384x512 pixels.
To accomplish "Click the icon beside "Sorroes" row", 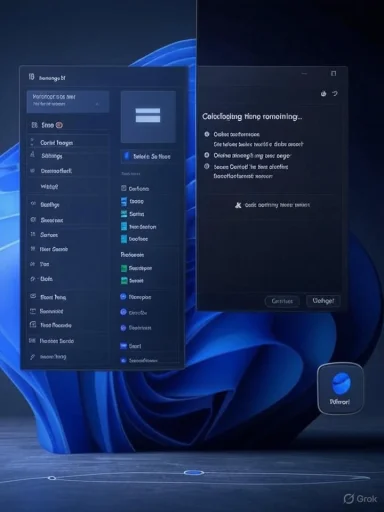I will tap(33, 234).
